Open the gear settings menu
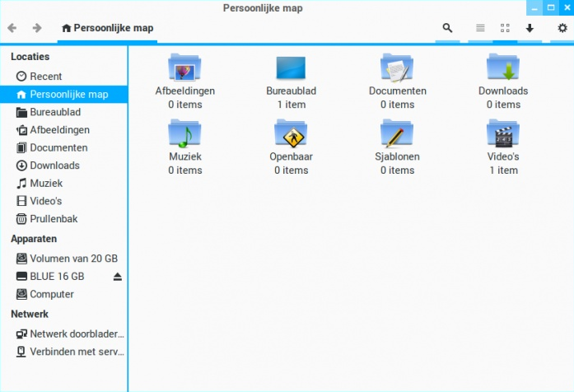 point(562,28)
